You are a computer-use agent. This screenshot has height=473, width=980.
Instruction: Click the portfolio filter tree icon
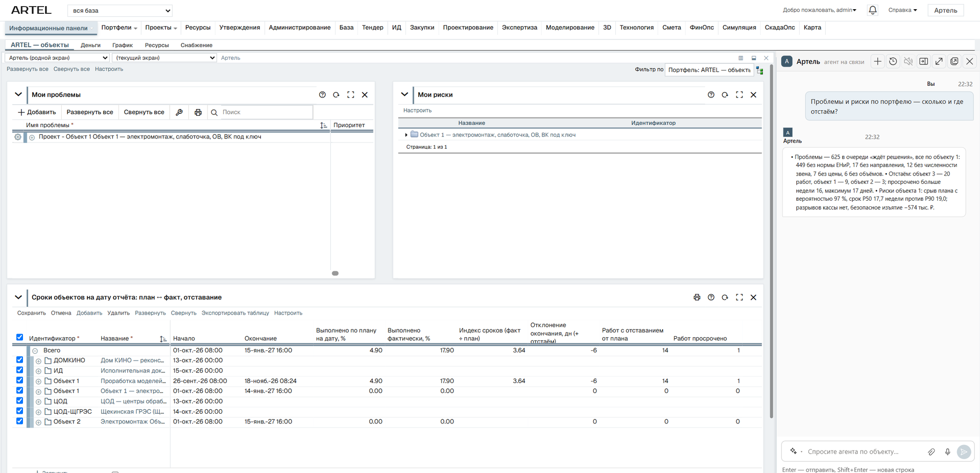tap(760, 70)
